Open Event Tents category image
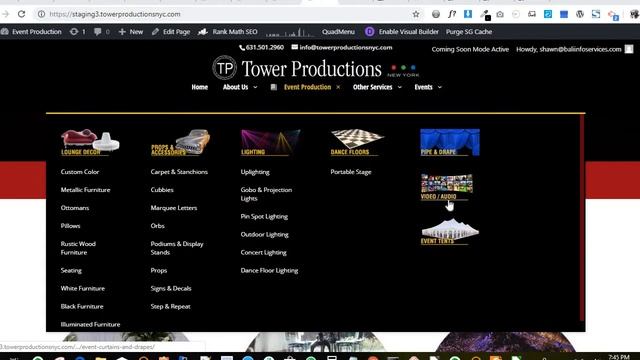This screenshot has height=360, width=640. 450,231
